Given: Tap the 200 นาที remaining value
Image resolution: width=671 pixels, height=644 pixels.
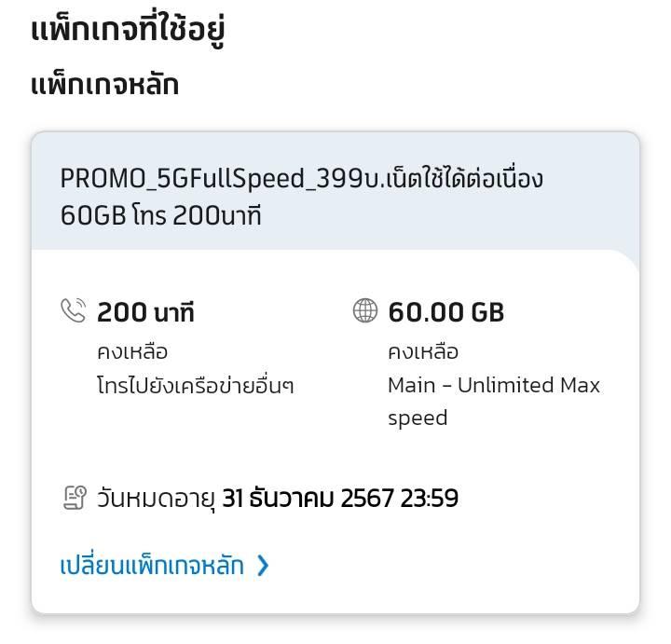Looking at the screenshot, I should [145, 312].
